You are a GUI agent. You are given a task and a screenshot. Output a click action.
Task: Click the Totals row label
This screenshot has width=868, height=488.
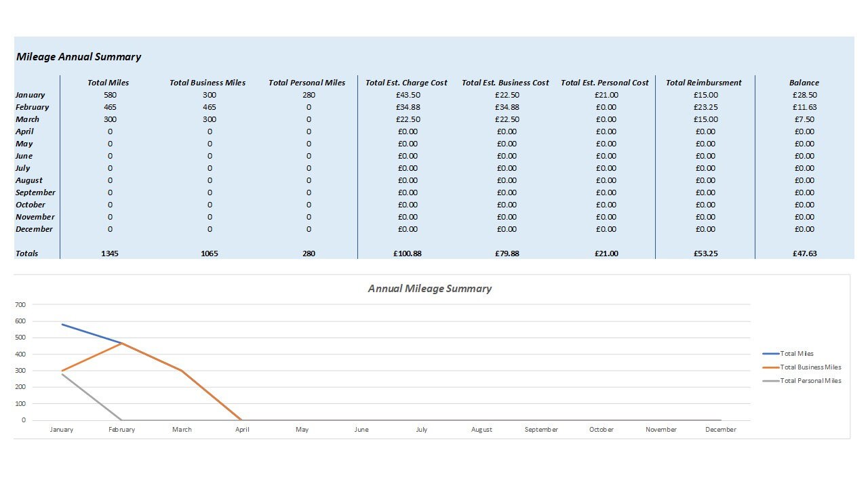26,253
